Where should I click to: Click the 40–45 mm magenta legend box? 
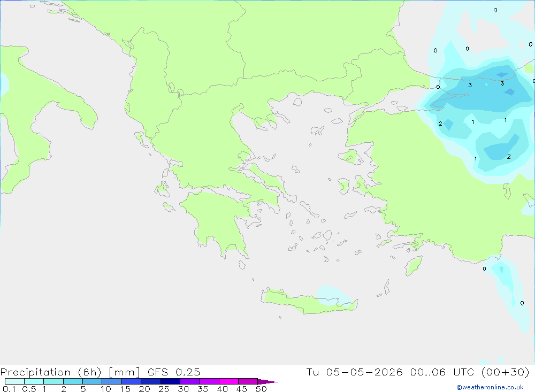228,381
